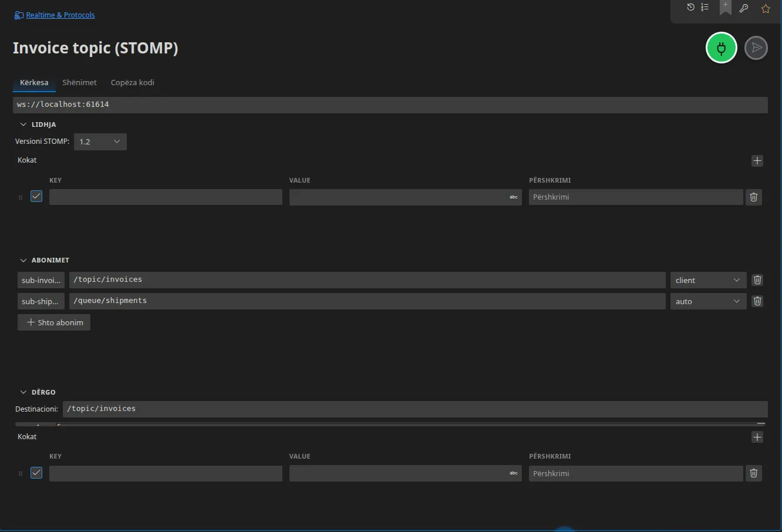Click the sub-ship... subscription ID field

[41, 301]
